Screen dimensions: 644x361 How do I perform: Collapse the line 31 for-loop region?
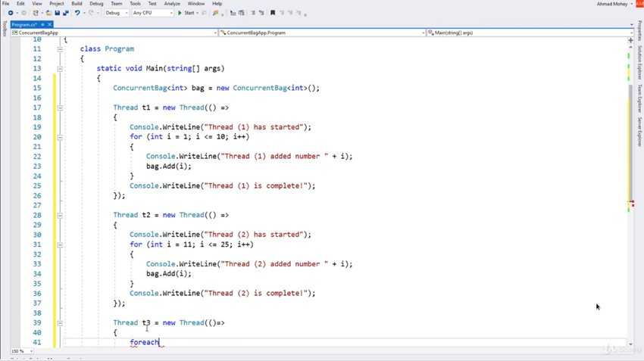click(60, 244)
